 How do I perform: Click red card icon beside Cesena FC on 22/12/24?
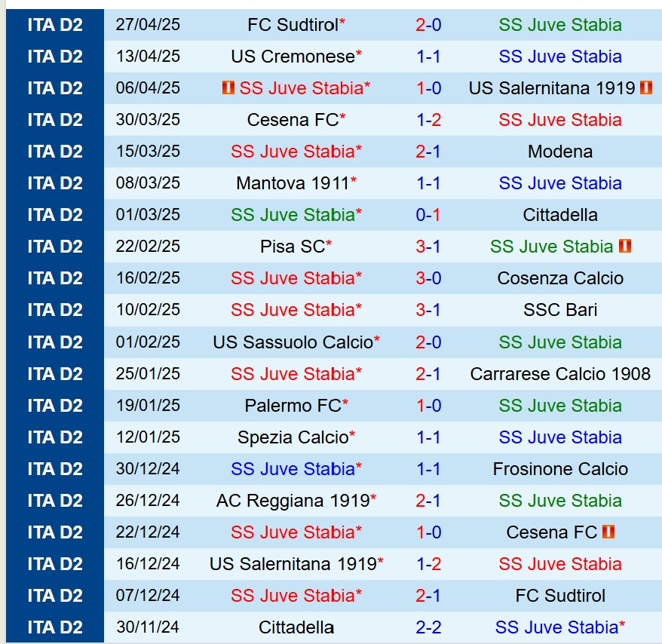[609, 532]
